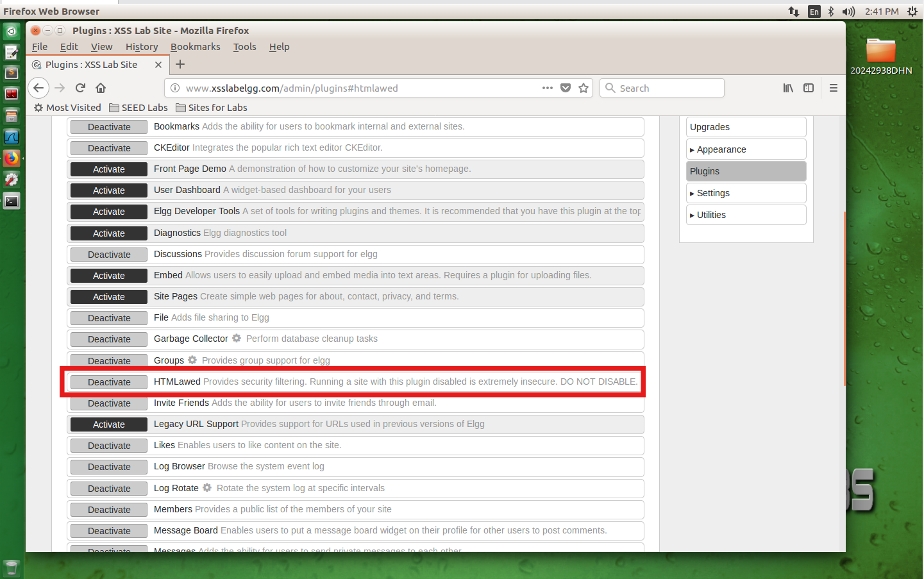Open page actions three-dot menu
The image size is (924, 579).
pyautogui.click(x=547, y=88)
